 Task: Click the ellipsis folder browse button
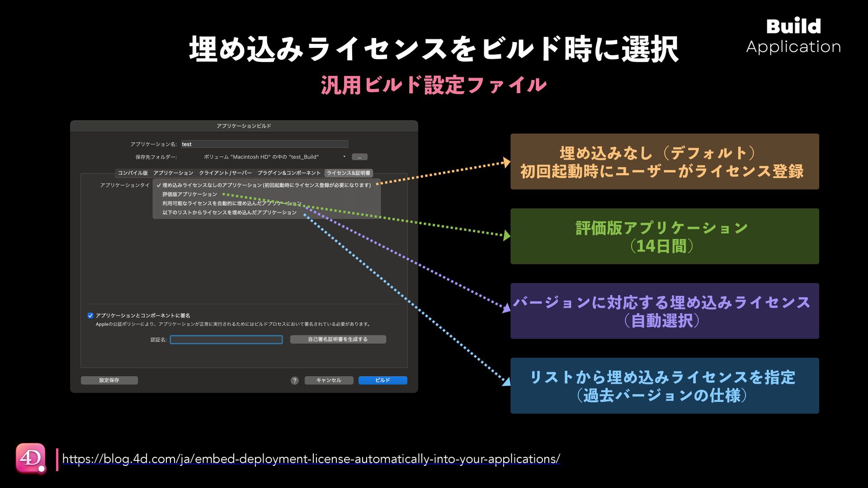point(359,157)
